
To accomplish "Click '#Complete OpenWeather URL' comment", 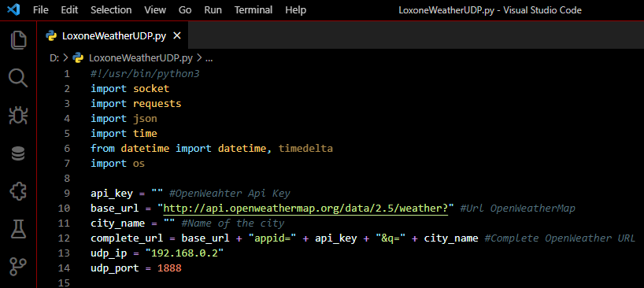I will (x=561, y=238).
